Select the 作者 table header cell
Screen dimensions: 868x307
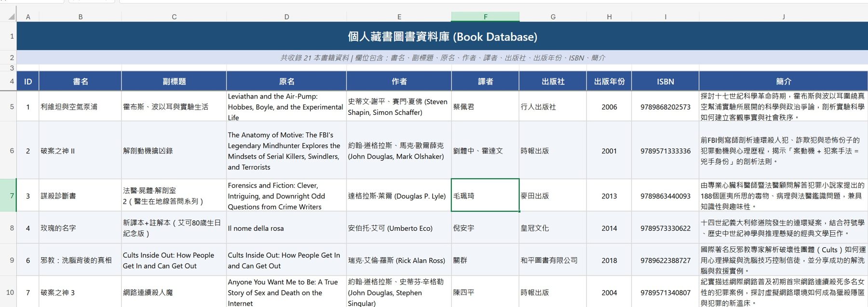pos(399,82)
